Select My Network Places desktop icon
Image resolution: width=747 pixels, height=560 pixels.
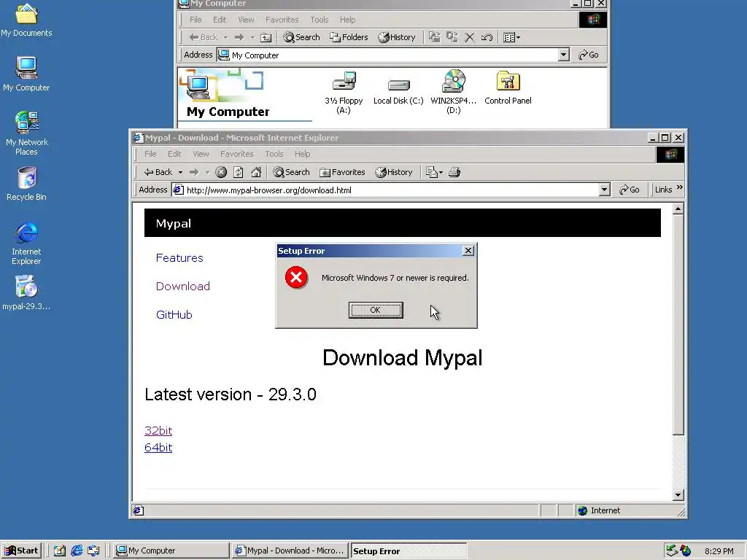click(x=26, y=133)
